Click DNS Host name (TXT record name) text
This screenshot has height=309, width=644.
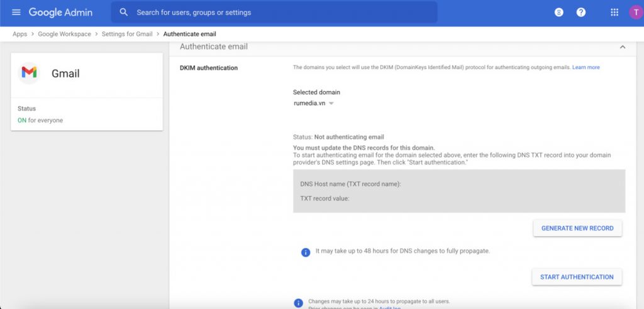[350, 184]
